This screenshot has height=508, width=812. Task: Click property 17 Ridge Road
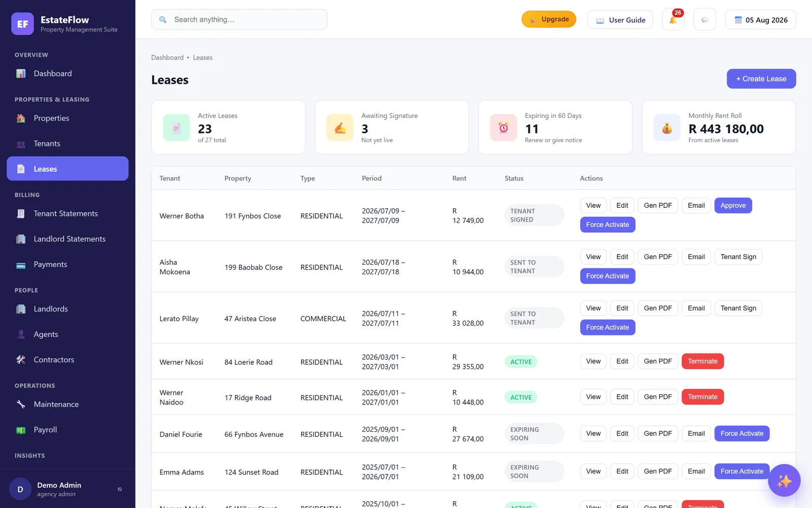click(248, 398)
